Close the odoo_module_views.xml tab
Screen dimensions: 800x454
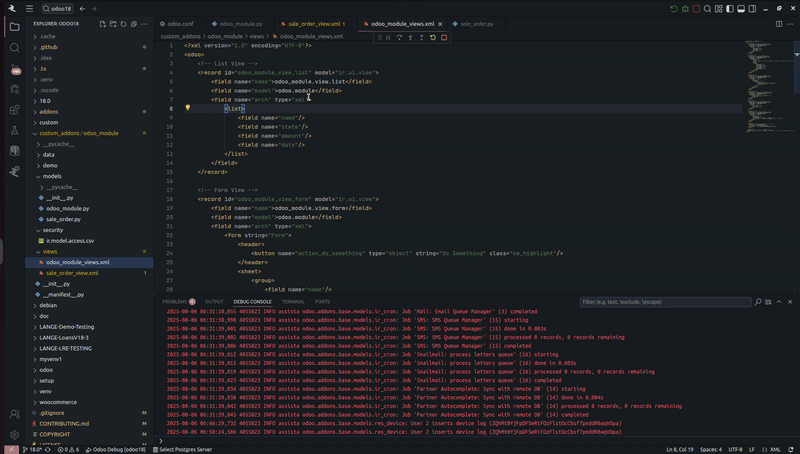click(x=440, y=24)
